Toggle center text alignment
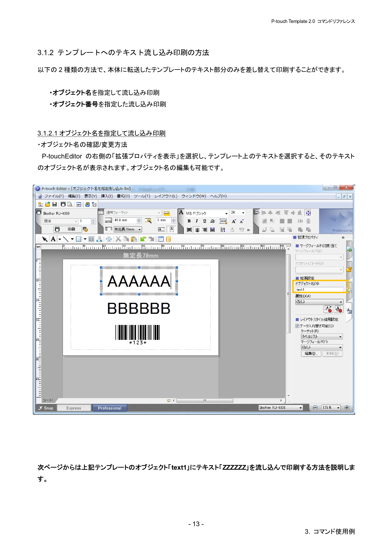Image resolution: width=392 pixels, height=555 pixels. 197,230
